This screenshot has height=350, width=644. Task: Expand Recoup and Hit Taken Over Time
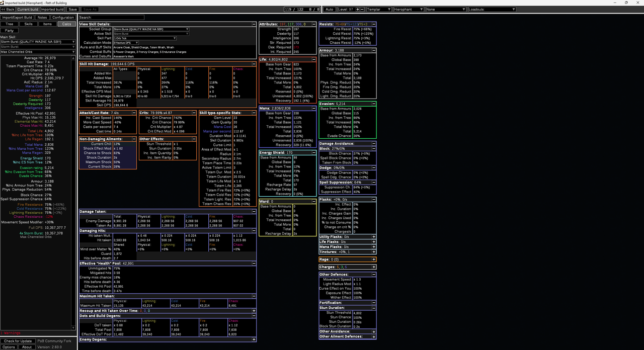(x=254, y=311)
